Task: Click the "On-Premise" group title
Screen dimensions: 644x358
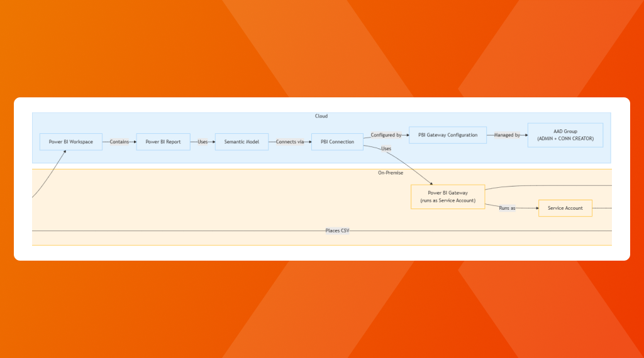Action: tap(391, 173)
